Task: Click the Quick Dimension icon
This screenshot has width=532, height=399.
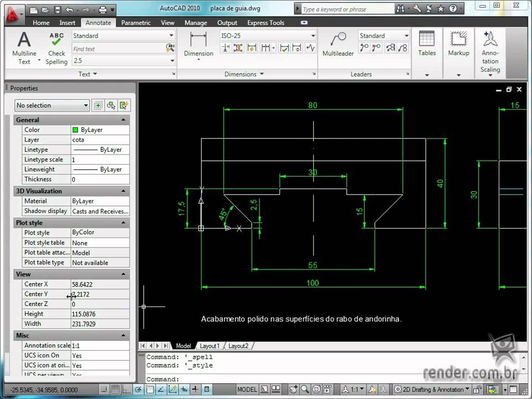Action: point(252,48)
